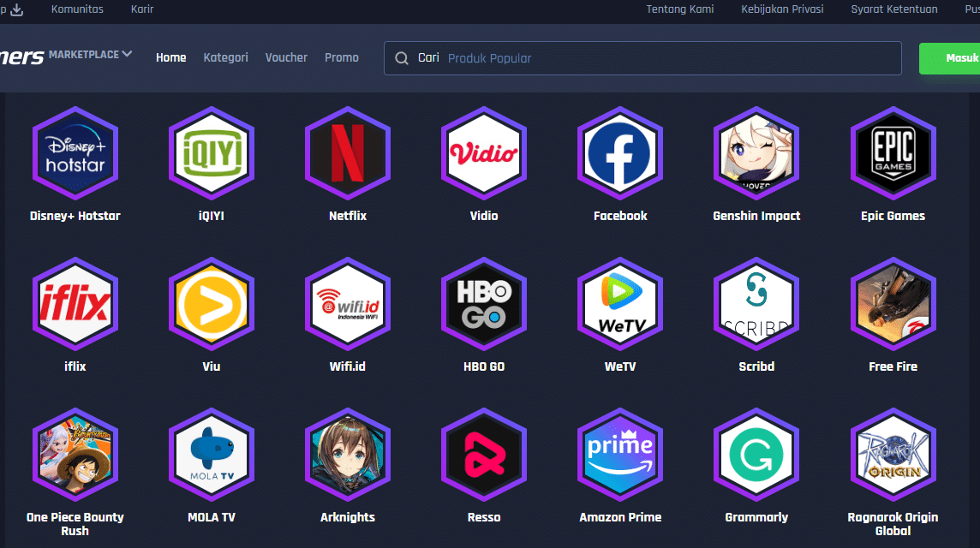980x548 pixels.
Task: Click the HBO GO text label
Action: 484,366
